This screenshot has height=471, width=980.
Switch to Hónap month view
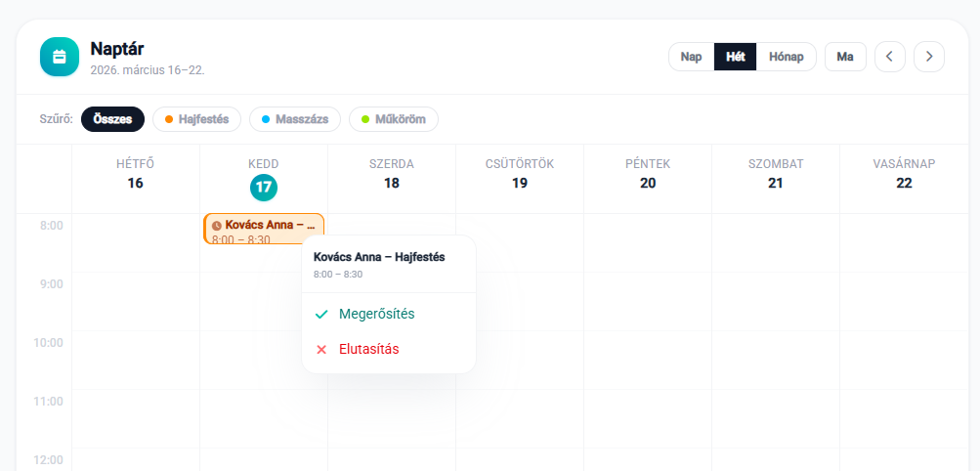[787, 57]
